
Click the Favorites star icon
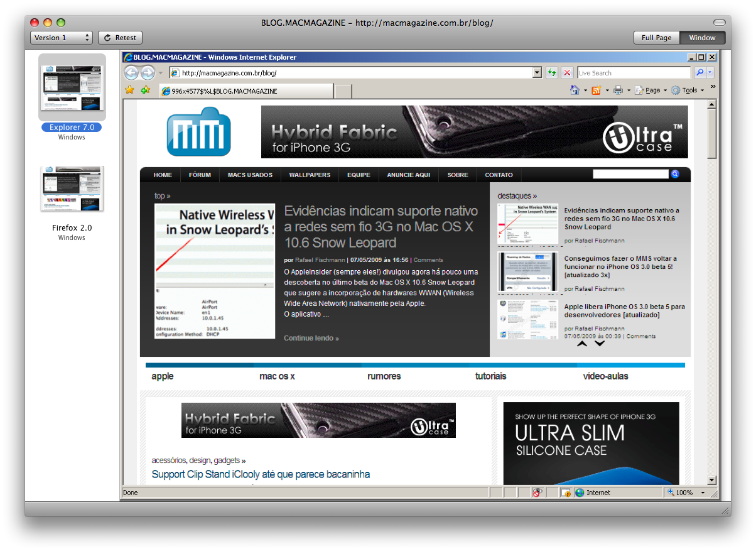click(130, 90)
